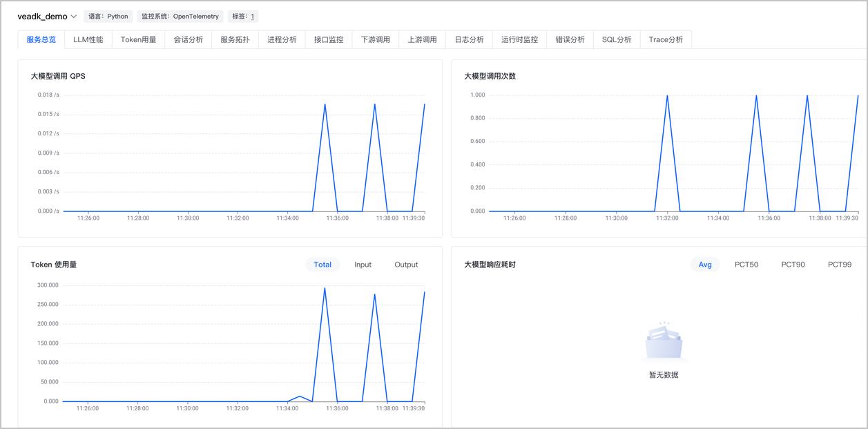Click the 11:36:00 peak in QPS chart
868x429 pixels.
(x=325, y=104)
